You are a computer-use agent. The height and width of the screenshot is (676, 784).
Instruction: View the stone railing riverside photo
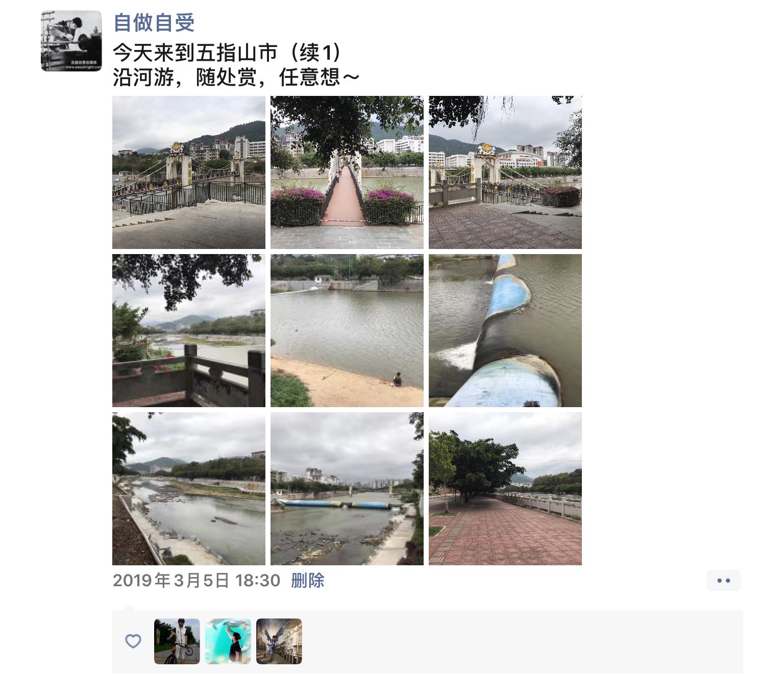189,331
